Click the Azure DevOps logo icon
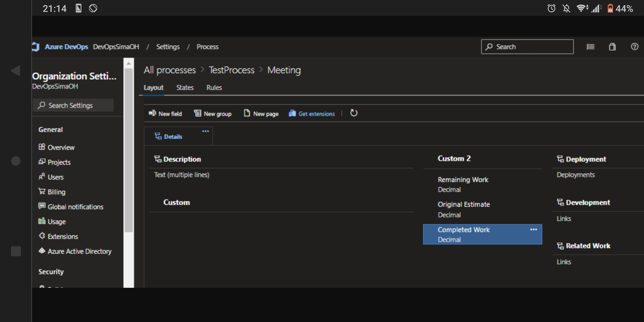The height and width of the screenshot is (322, 644). coord(36,46)
